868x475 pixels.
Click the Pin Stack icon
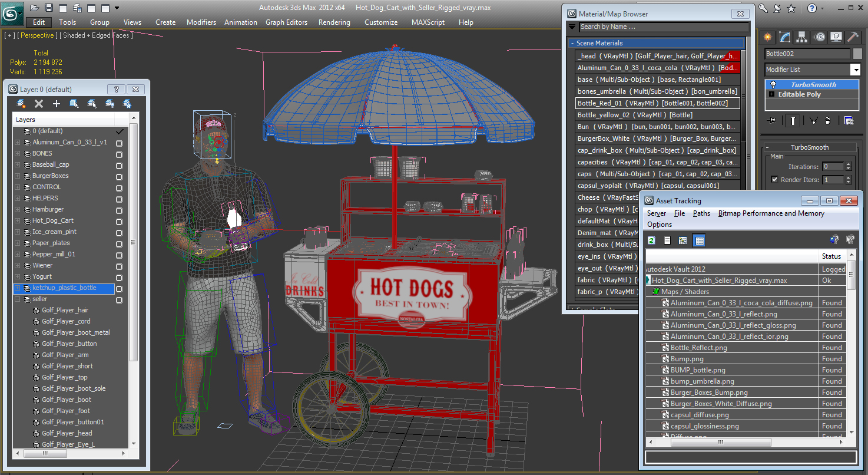772,120
